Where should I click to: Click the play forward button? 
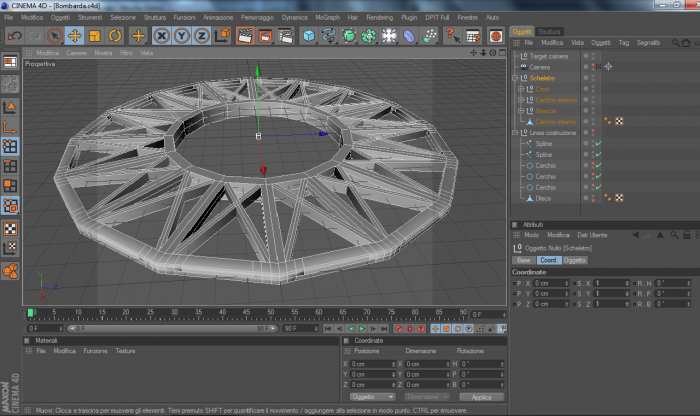coord(362,329)
